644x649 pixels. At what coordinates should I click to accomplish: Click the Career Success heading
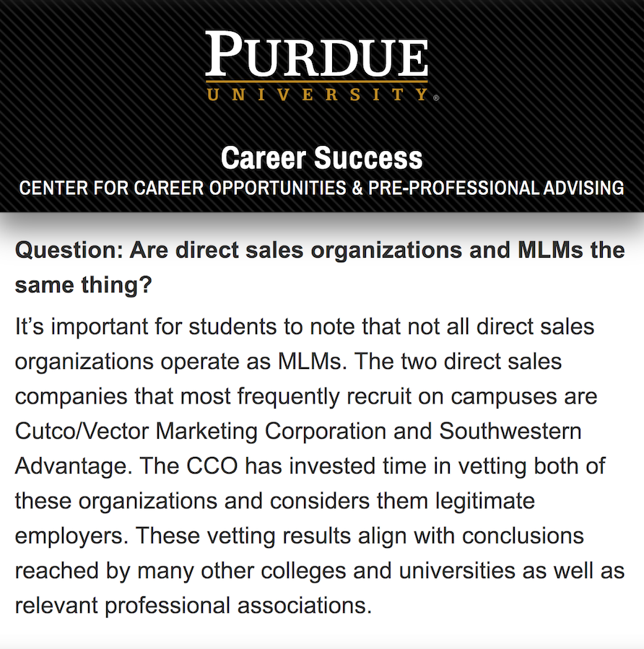pyautogui.click(x=321, y=158)
